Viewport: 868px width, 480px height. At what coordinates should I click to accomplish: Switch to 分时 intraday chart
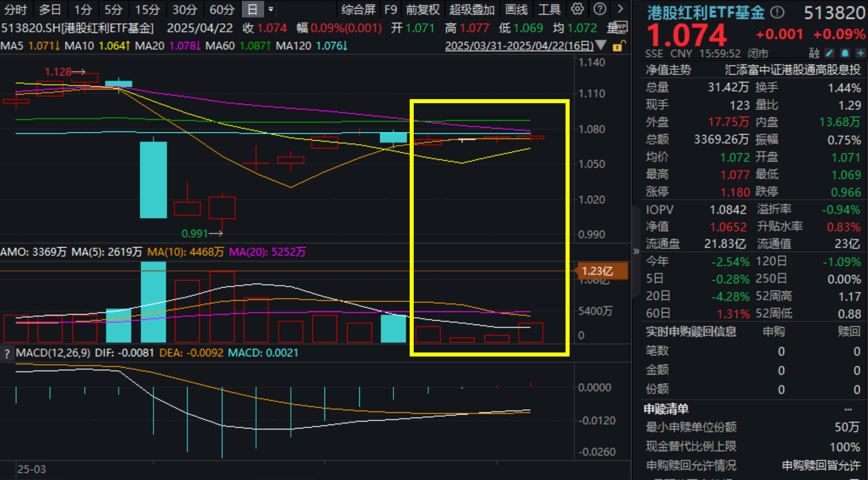[x=16, y=9]
